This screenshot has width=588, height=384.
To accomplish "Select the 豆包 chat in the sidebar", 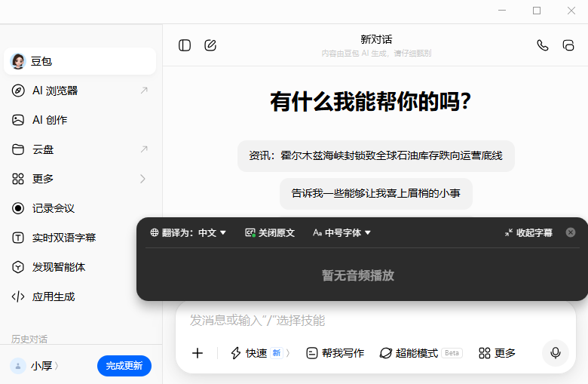I will [x=80, y=61].
